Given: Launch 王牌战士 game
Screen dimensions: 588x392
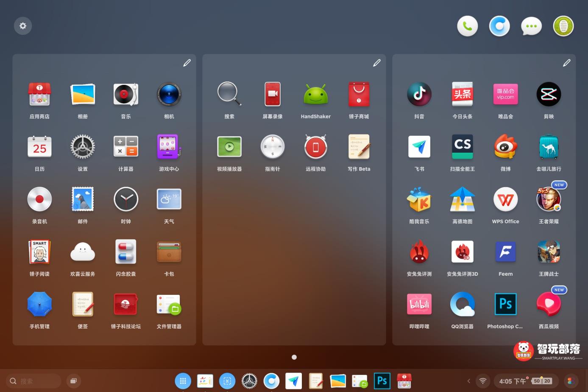Looking at the screenshot, I should (x=549, y=252).
